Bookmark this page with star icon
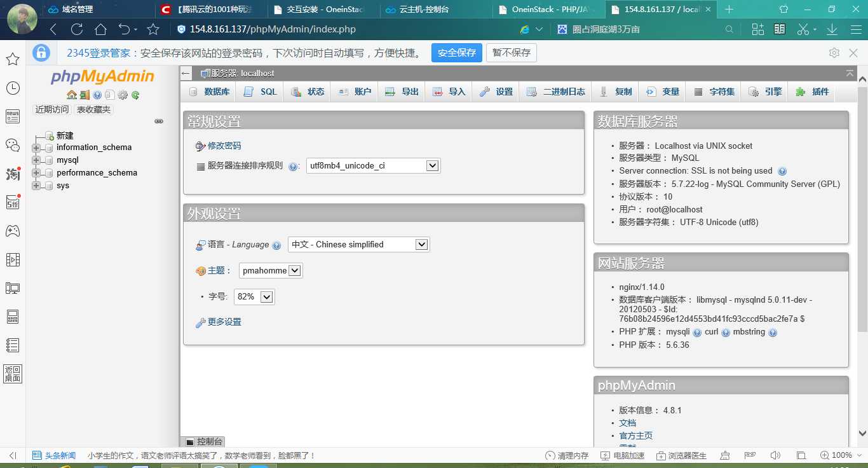 tap(153, 29)
